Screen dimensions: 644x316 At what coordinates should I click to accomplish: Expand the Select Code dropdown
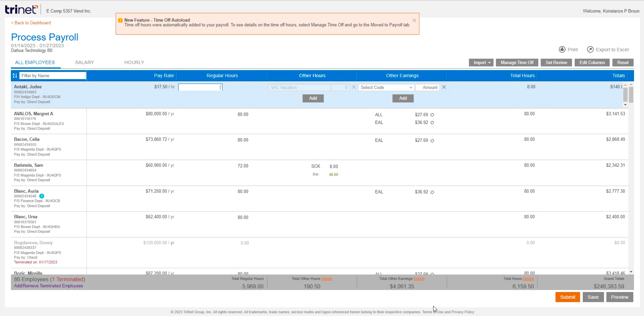click(x=386, y=87)
